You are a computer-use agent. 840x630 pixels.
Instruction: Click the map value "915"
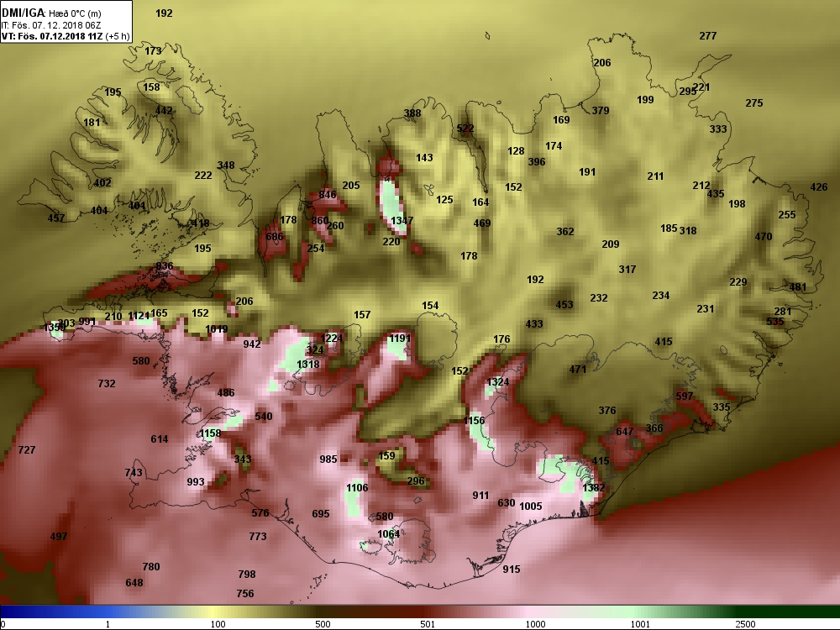coord(511,569)
